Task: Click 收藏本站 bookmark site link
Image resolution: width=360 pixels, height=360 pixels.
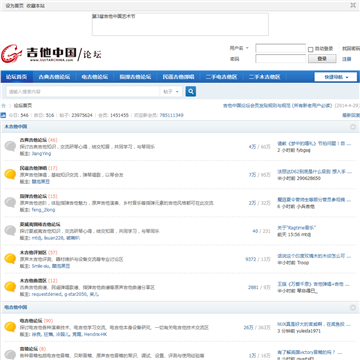Action: [36, 6]
